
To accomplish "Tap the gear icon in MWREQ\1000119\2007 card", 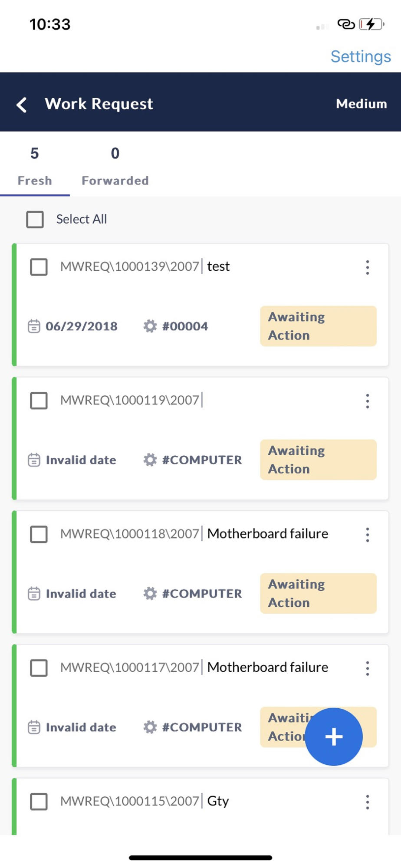I will pyautogui.click(x=150, y=460).
